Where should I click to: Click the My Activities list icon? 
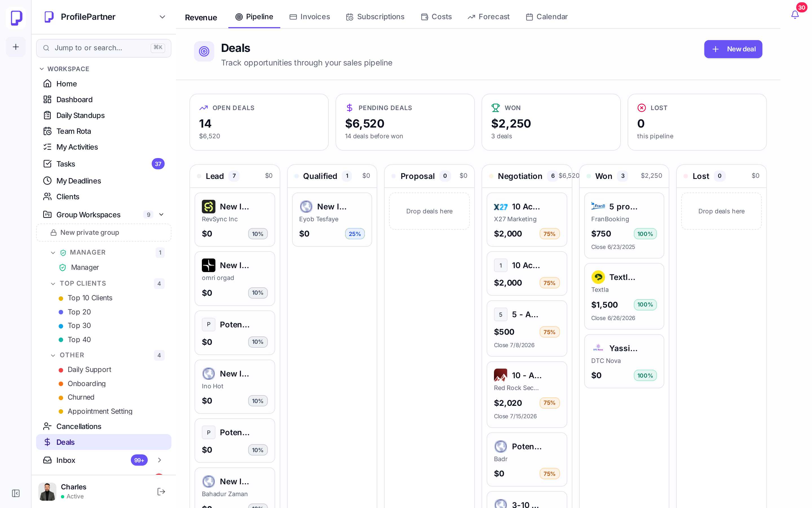[x=47, y=147]
